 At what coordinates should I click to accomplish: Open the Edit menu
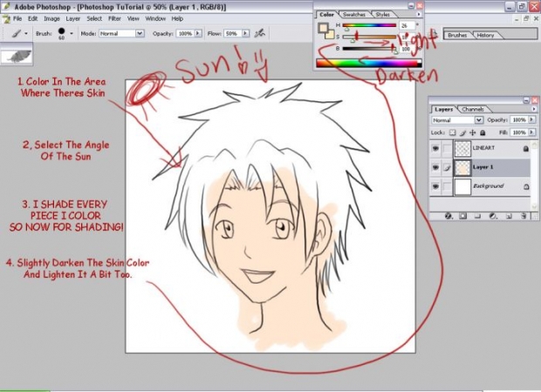[x=33, y=18]
